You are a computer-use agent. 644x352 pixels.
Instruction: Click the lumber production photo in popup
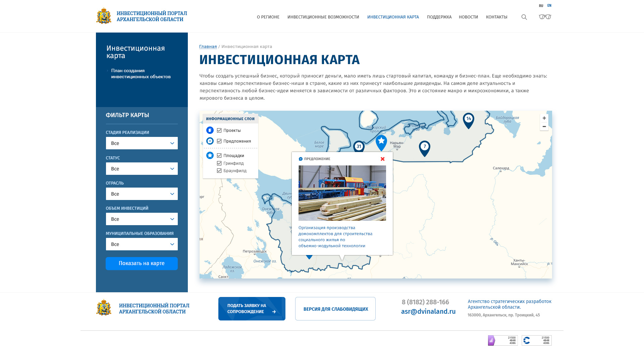(x=342, y=193)
